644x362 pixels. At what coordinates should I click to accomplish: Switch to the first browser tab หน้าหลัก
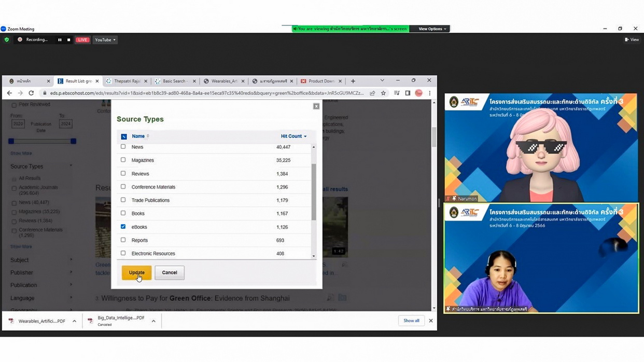[x=29, y=81]
